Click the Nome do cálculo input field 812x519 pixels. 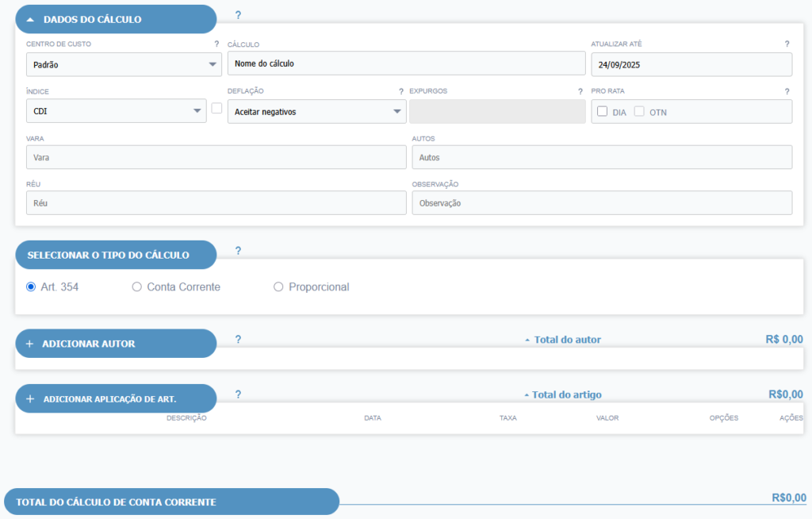(405, 63)
